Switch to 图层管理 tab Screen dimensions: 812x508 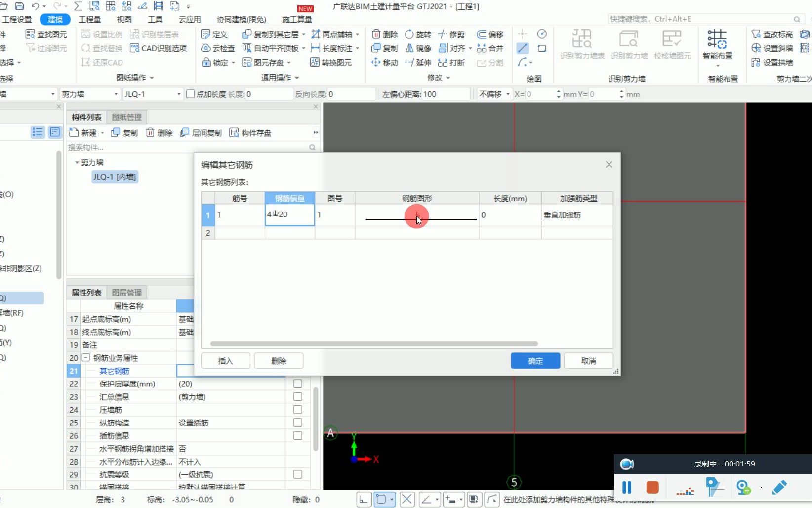pyautogui.click(x=126, y=293)
